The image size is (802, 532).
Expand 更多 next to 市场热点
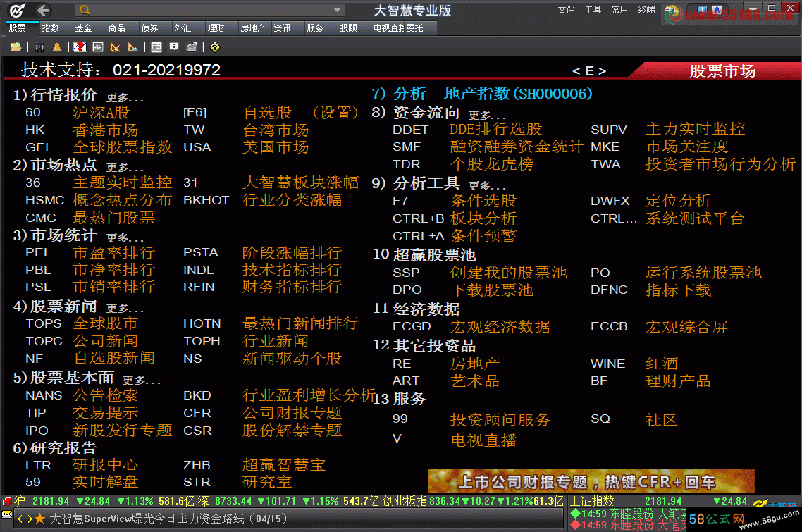125,167
